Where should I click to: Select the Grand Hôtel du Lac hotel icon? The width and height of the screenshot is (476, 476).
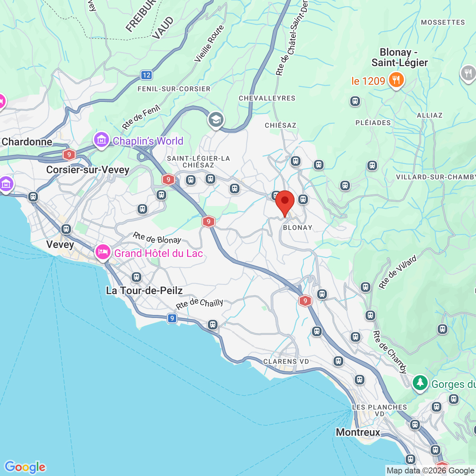click(x=103, y=253)
